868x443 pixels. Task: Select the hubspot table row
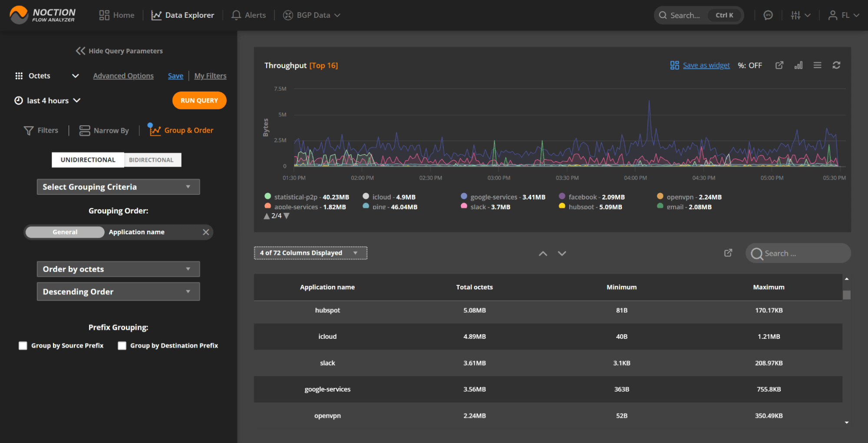548,311
